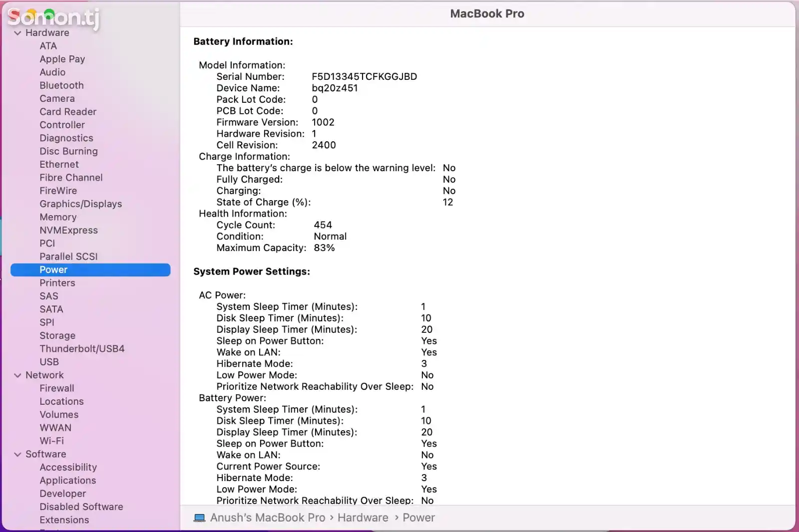
Task: Select Parallel SCSI entry
Action: [x=68, y=257]
